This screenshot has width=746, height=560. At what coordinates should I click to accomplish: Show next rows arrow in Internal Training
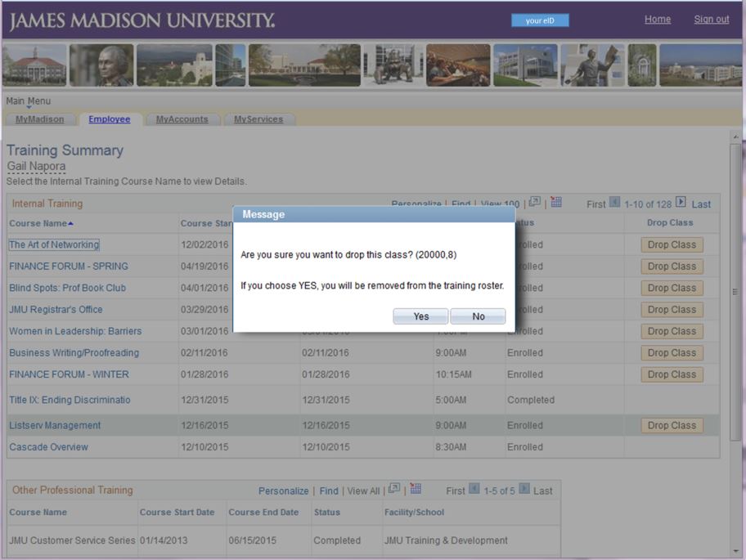(681, 202)
